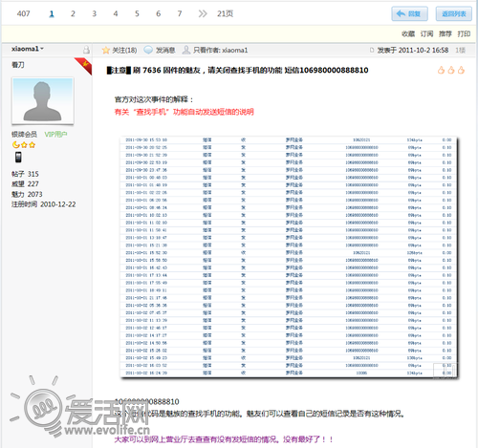
Task: Go to page 2 of the thread
Action: 73,13
